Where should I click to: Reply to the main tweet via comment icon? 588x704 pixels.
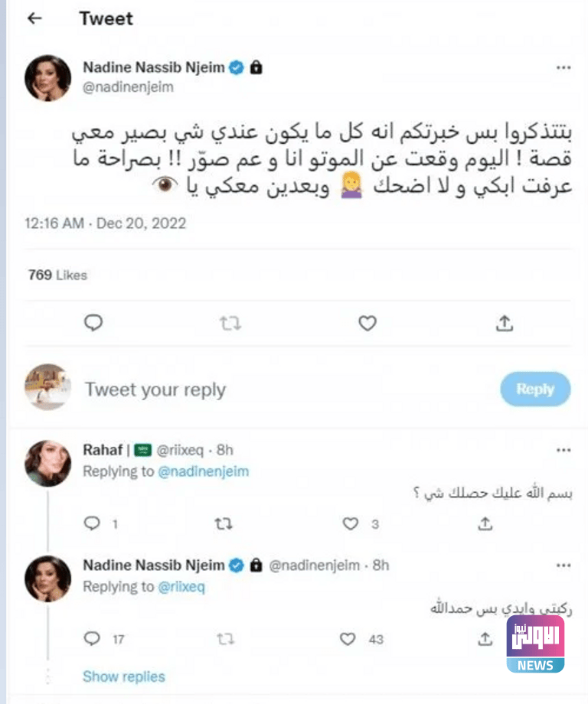pos(93,324)
